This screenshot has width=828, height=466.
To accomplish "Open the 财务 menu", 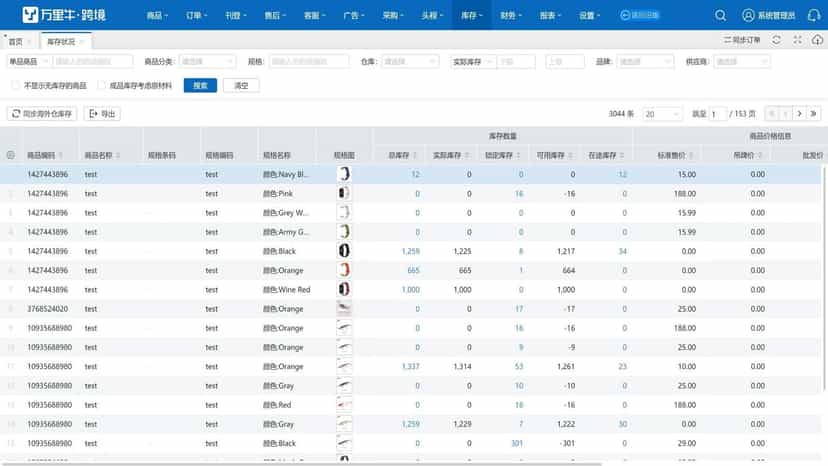I will click(x=511, y=15).
